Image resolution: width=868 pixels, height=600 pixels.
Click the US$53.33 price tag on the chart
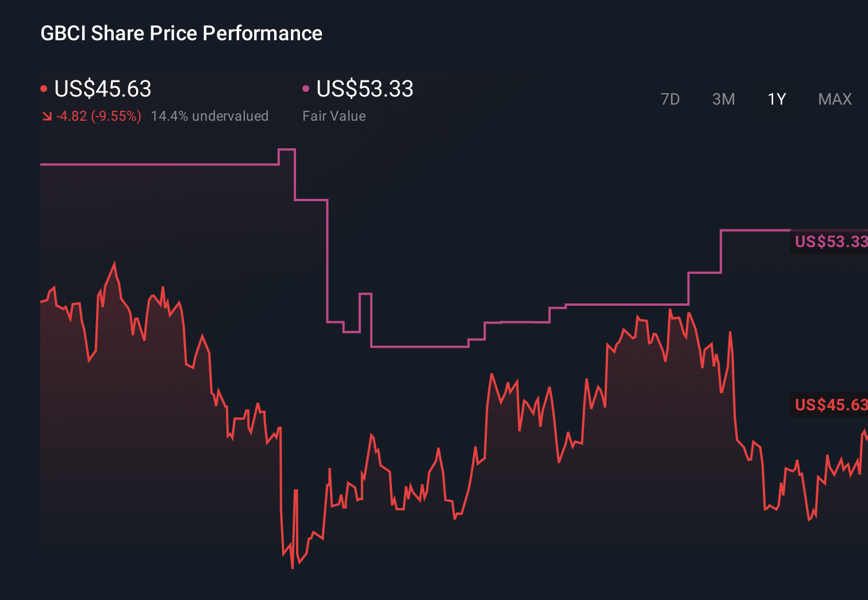tap(829, 242)
